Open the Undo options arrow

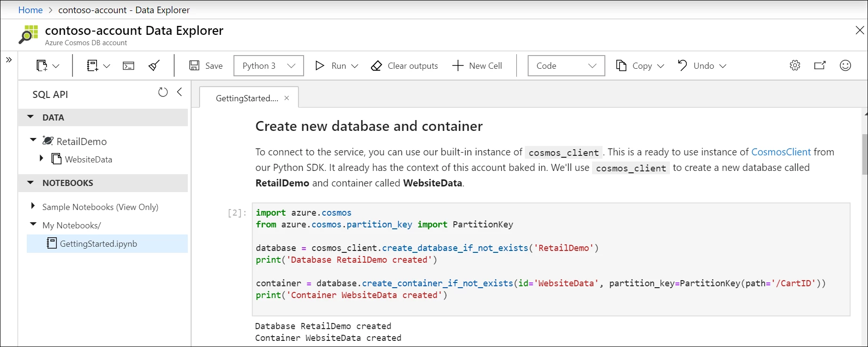click(723, 66)
